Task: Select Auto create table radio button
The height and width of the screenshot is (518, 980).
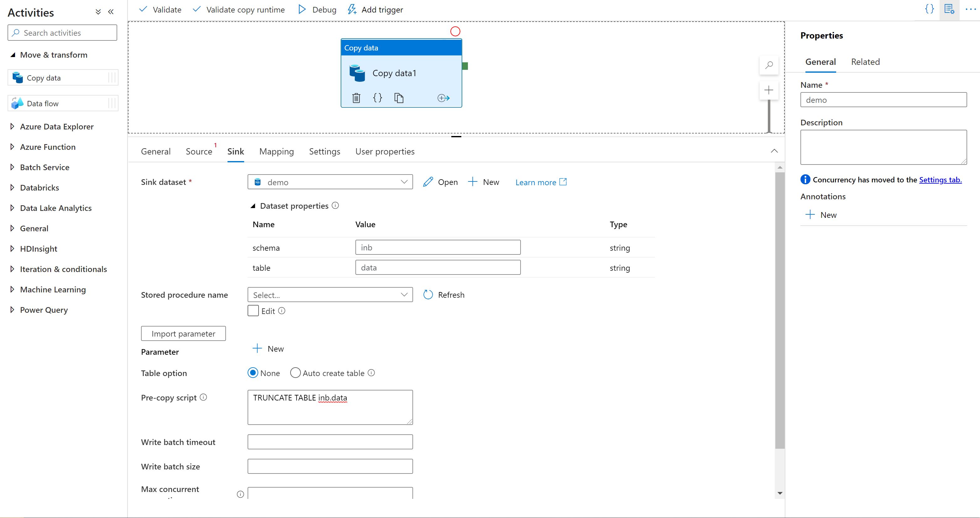Action: [294, 373]
